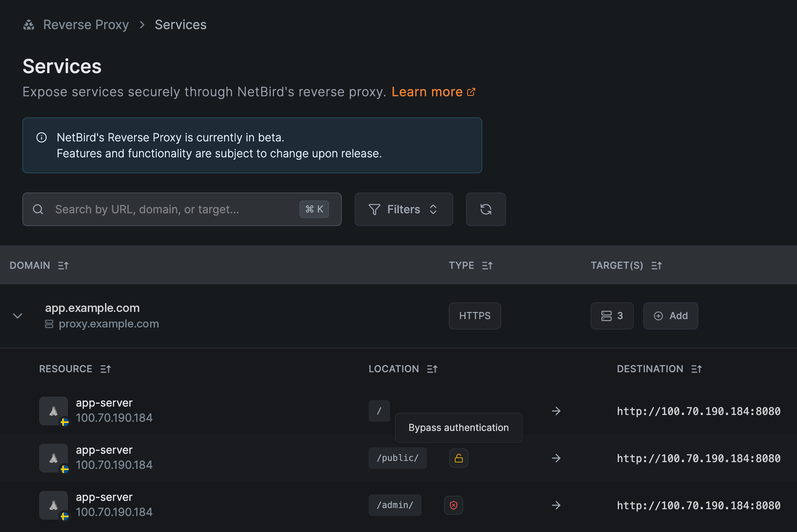Viewport: 797px width, 532px height.
Task: Click the external link icon beside Learn more
Action: point(471,92)
